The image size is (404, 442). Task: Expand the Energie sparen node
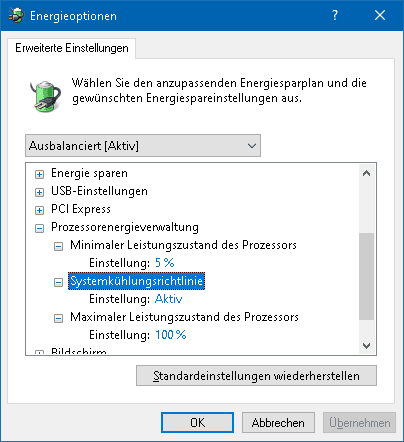point(39,174)
